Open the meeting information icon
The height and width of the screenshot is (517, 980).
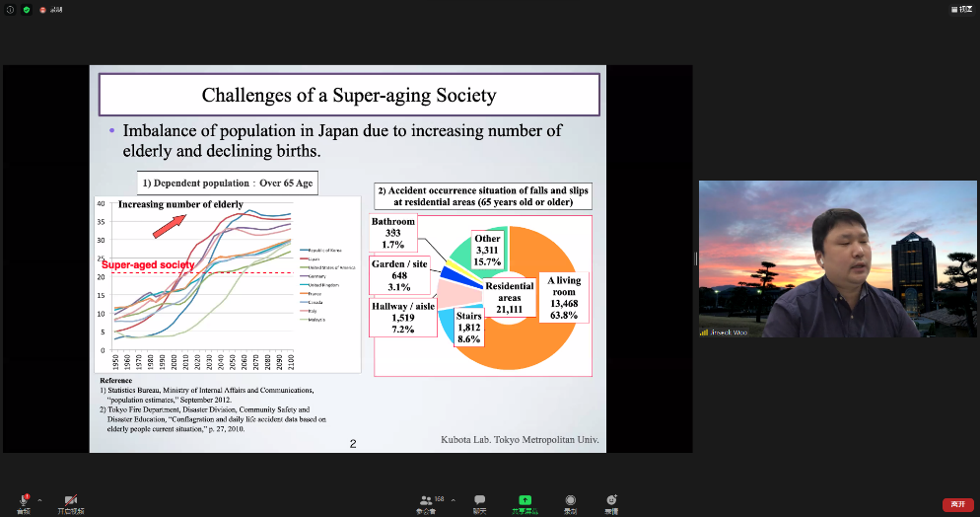9,9
